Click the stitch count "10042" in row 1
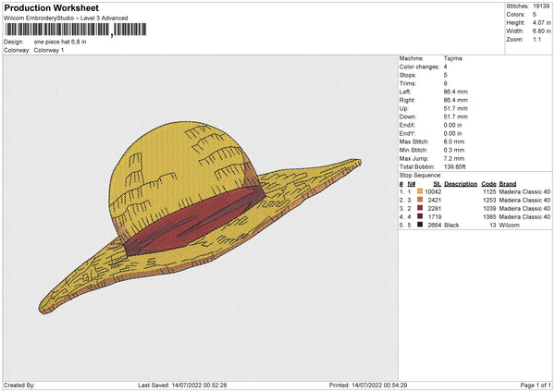The width and height of the screenshot is (555, 392). 433,191
